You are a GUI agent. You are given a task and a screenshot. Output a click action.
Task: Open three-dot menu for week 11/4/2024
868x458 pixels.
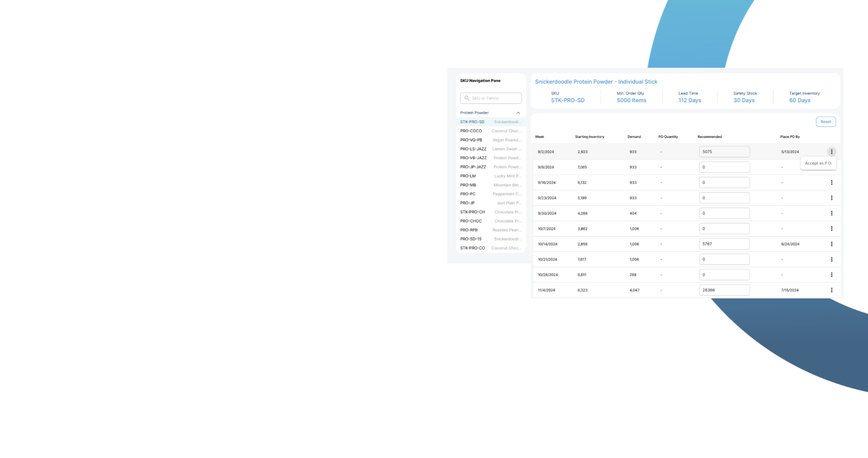831,290
